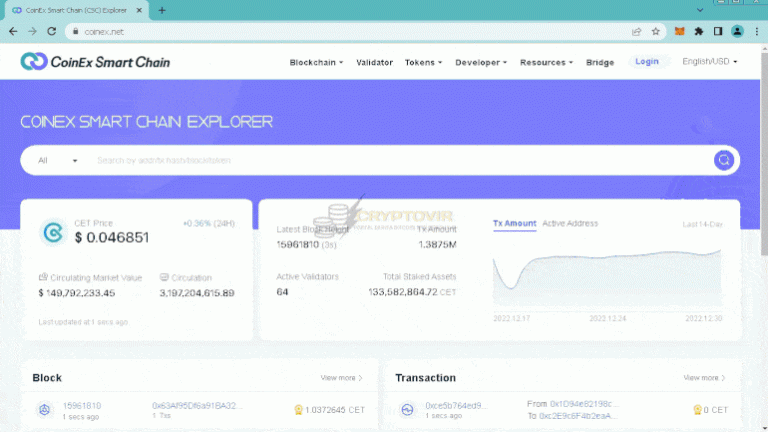The image size is (768, 432).
Task: Switch to Active Address chart tab
Action: 570,223
